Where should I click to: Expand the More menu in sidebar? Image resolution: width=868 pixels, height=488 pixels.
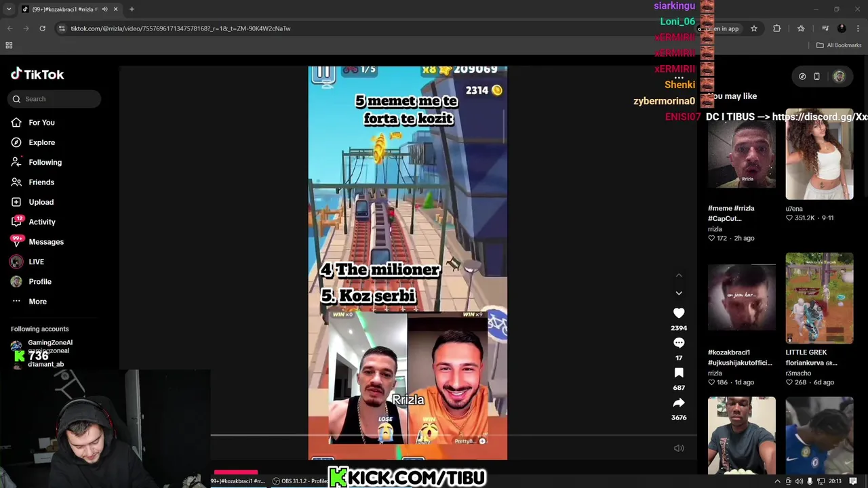click(x=29, y=302)
